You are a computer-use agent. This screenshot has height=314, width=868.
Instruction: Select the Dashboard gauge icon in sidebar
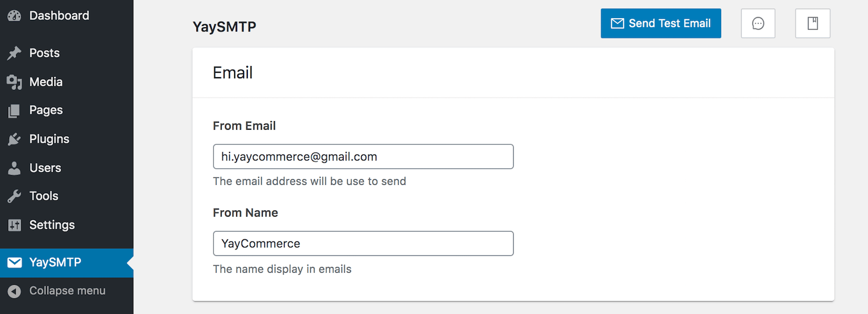14,15
